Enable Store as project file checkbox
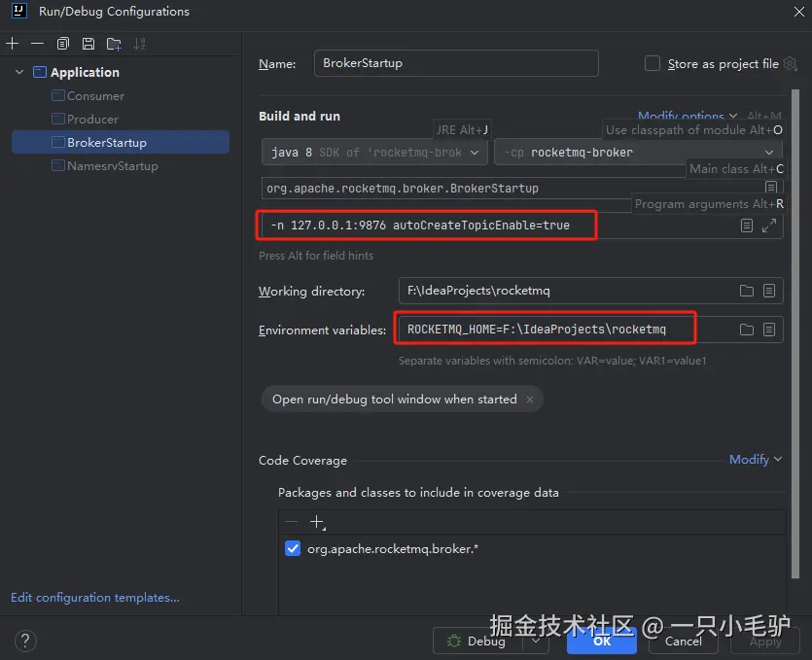This screenshot has width=812, height=660. point(652,64)
